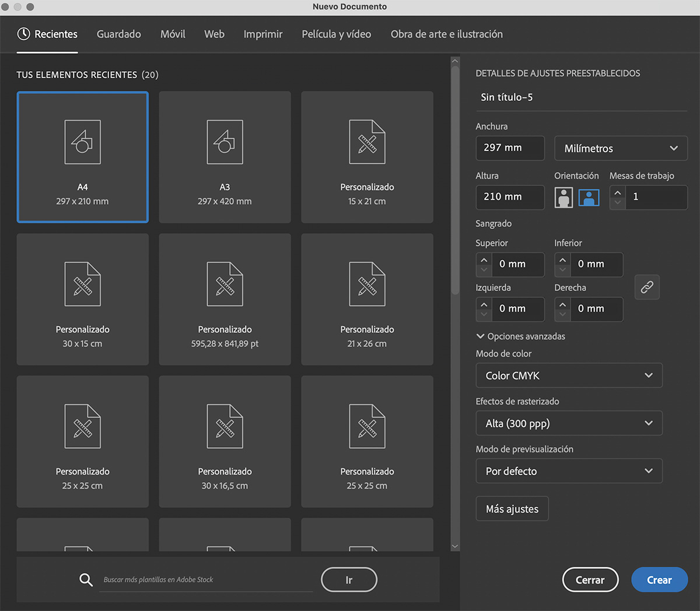Select the A4 297 x 210 mm preset
Viewport: 700px width, 611px height.
(x=82, y=157)
